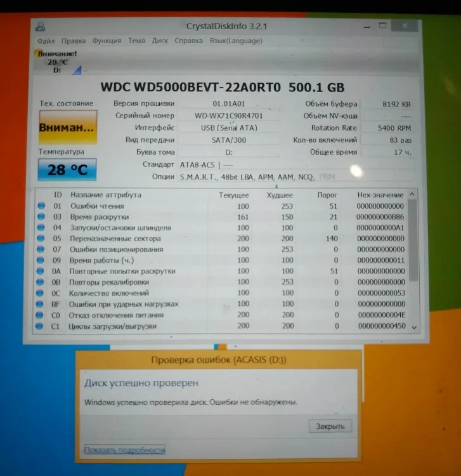The image size is (461, 476).
Task: Click the status dot for attribute 07
Action: [x=41, y=249]
